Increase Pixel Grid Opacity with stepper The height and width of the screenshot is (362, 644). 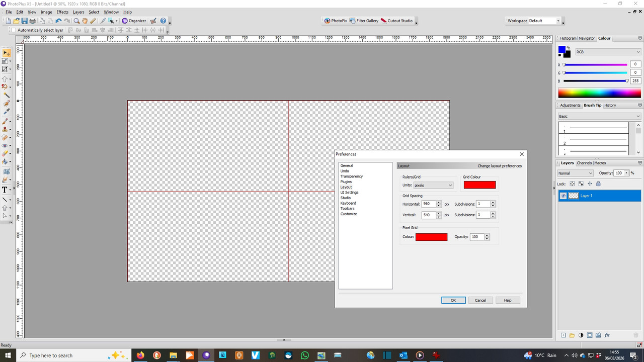[x=487, y=235]
